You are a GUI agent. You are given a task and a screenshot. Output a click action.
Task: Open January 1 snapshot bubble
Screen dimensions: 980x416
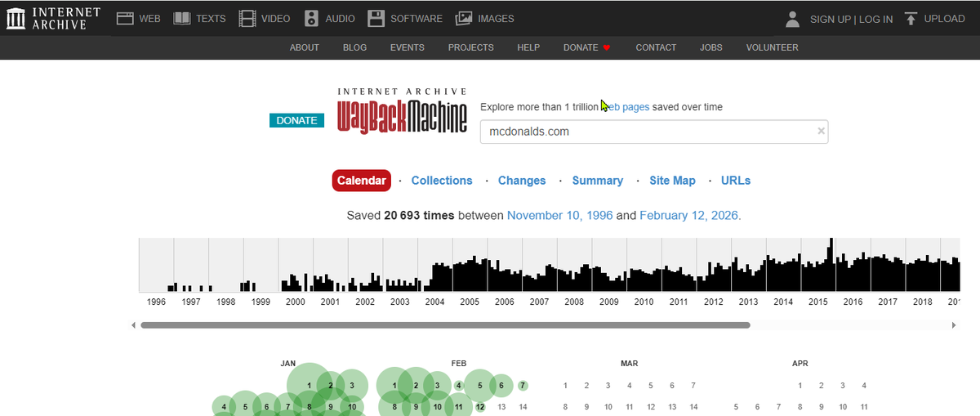pos(310,386)
